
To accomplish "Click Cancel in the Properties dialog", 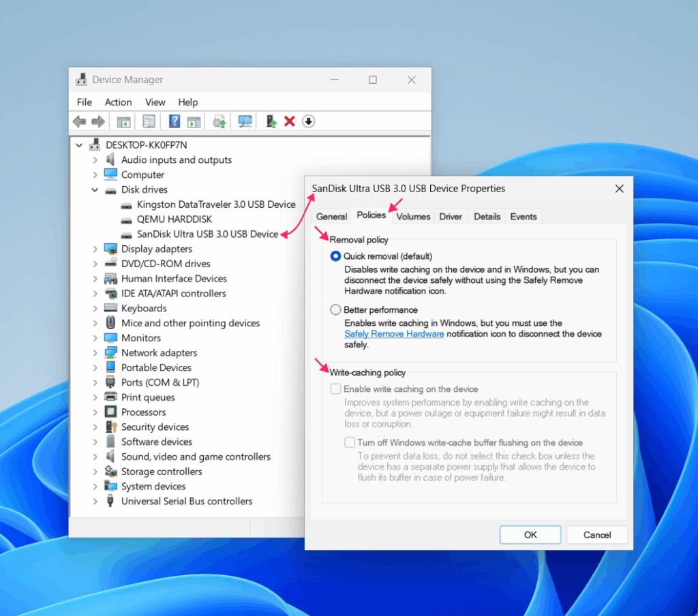I will pyautogui.click(x=597, y=534).
